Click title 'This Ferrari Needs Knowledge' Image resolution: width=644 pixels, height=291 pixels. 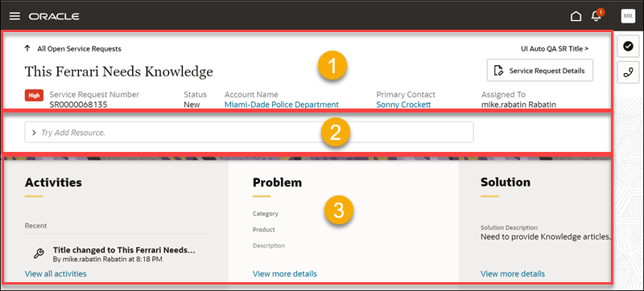point(118,72)
